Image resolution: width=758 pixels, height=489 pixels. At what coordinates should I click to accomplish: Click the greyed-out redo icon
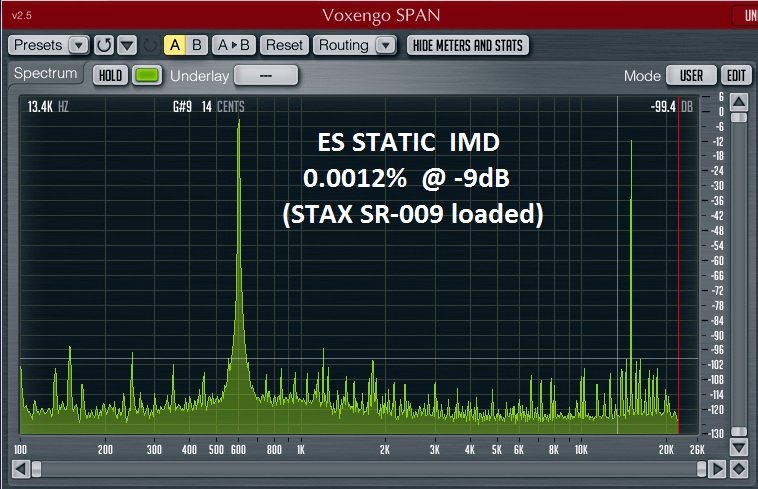click(150, 45)
